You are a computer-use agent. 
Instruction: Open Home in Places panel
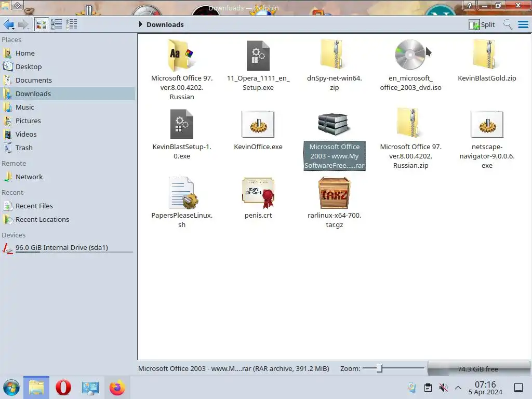68,54
